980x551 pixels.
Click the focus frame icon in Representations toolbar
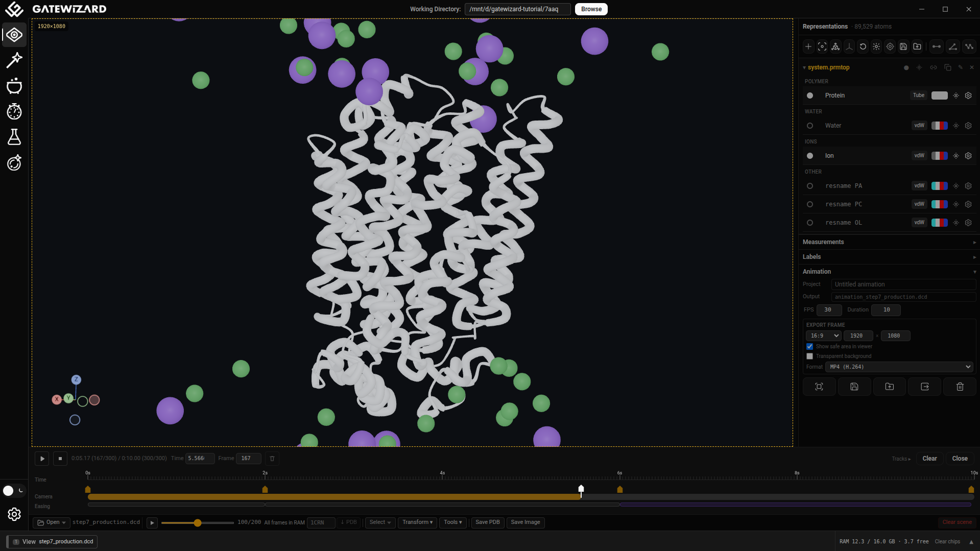pyautogui.click(x=822, y=46)
